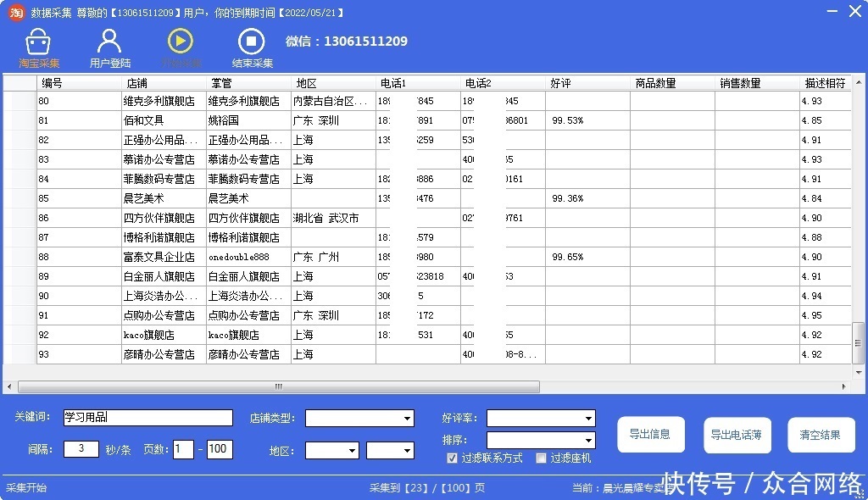
Task: Click the 淘宝采集 shopping bag icon
Action: click(37, 41)
